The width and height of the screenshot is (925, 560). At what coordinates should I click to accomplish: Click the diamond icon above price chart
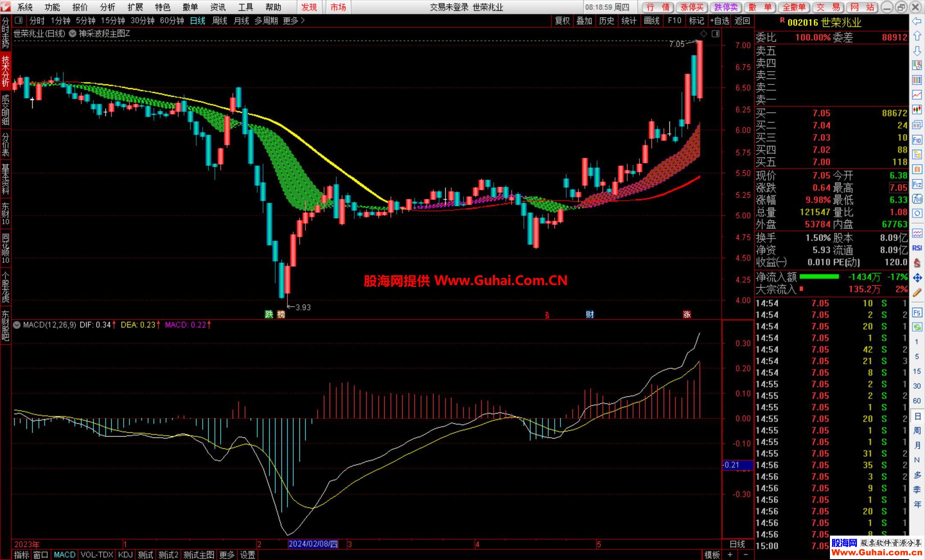pyautogui.click(x=704, y=34)
